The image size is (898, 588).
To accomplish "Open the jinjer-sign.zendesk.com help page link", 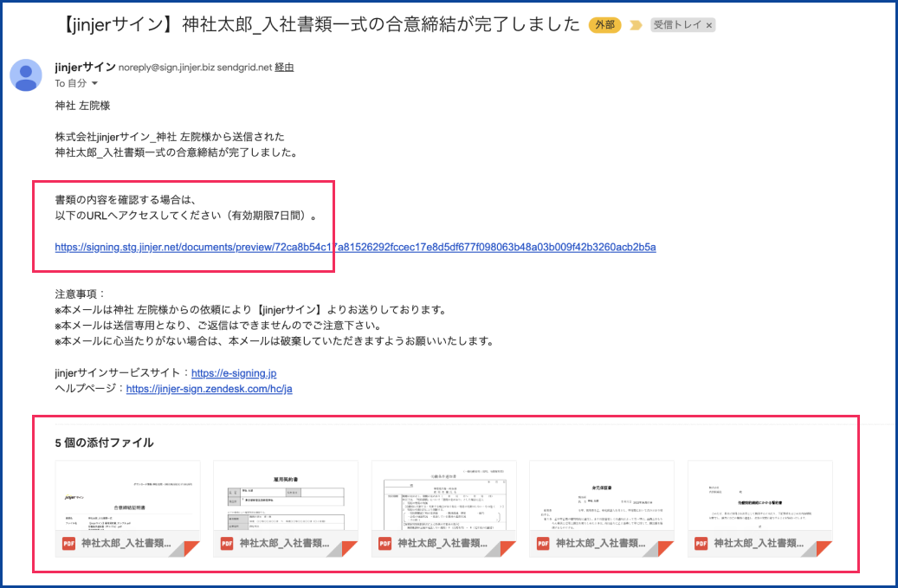I will (x=209, y=389).
